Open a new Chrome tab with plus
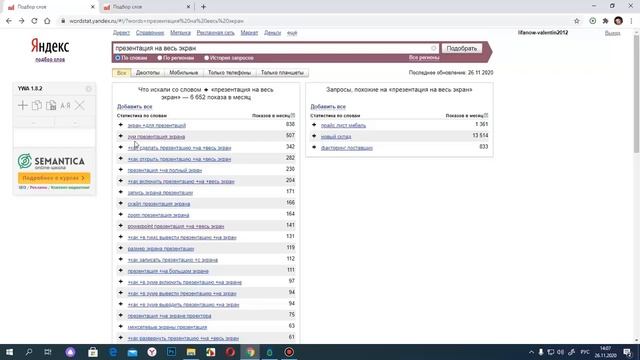Image resolution: width=640 pixels, height=360 pixels. click(x=203, y=7)
